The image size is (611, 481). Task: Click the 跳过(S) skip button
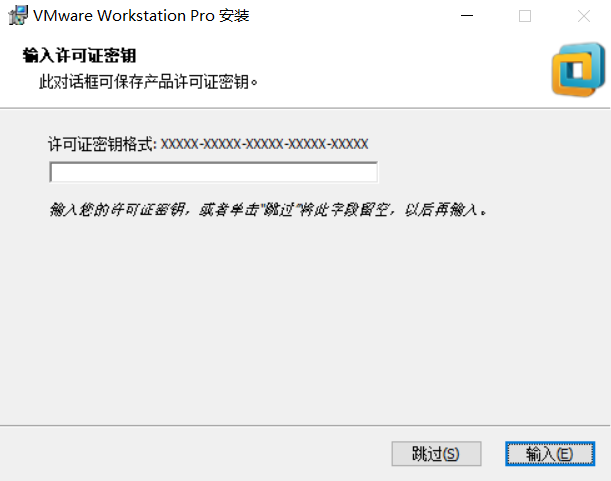436,453
